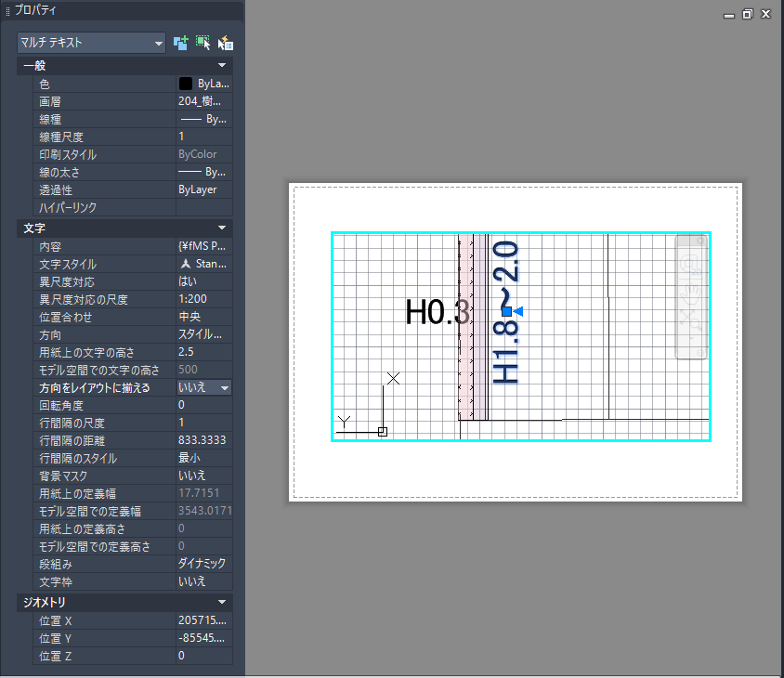Click the black color swatch in 色 row
Screen dimensions: 784x678
tap(186, 84)
